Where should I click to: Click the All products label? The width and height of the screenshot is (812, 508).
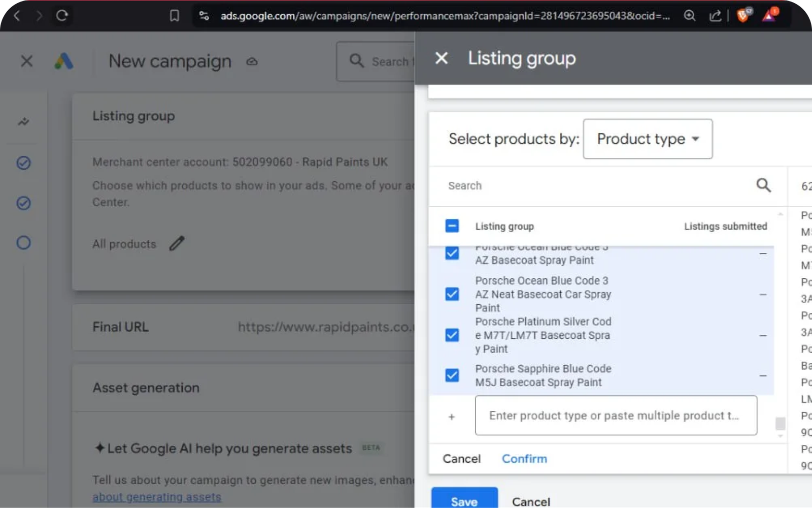pos(124,244)
